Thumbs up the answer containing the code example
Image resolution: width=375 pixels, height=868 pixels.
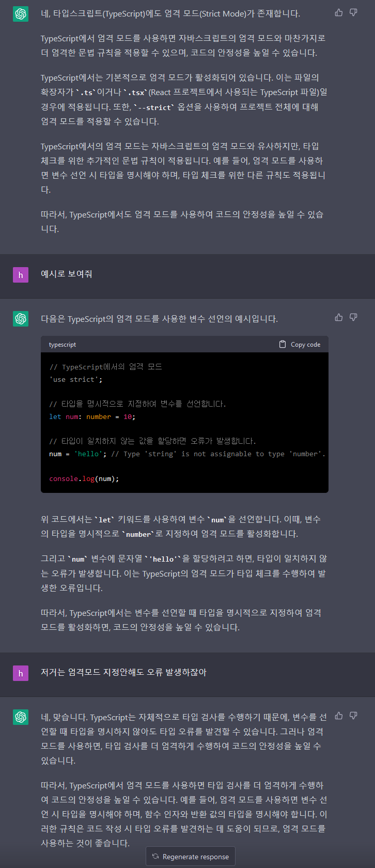coord(339,317)
